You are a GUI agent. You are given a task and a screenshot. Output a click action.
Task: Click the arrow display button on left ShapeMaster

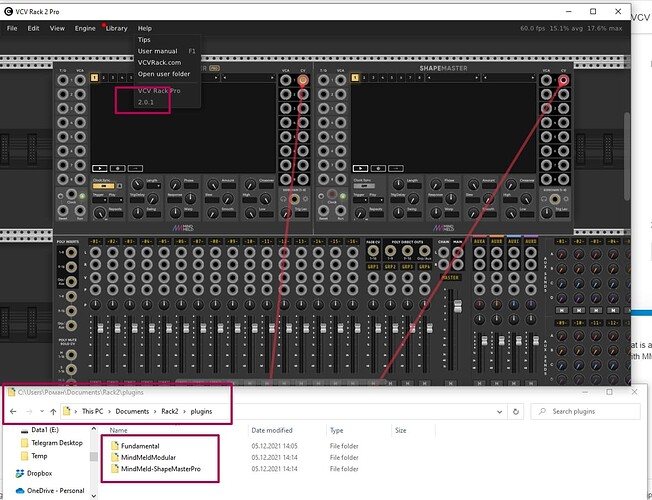coord(135,168)
